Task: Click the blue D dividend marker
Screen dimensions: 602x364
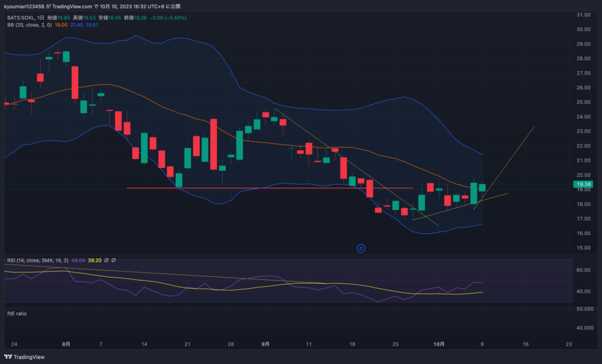Action: tap(361, 248)
